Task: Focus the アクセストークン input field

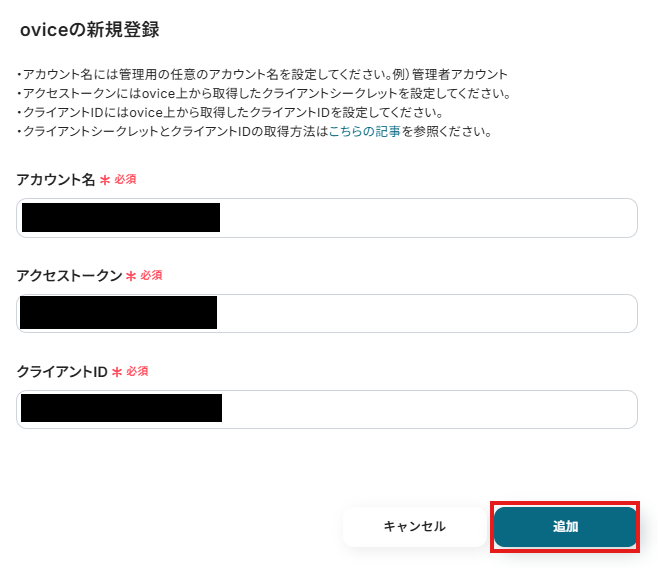Action: click(x=327, y=313)
